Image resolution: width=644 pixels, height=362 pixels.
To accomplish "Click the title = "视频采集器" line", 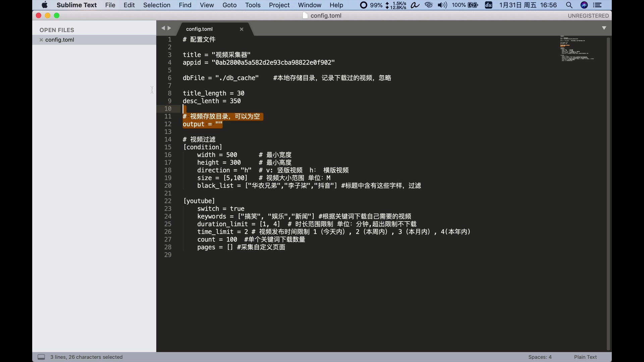I will tap(217, 55).
